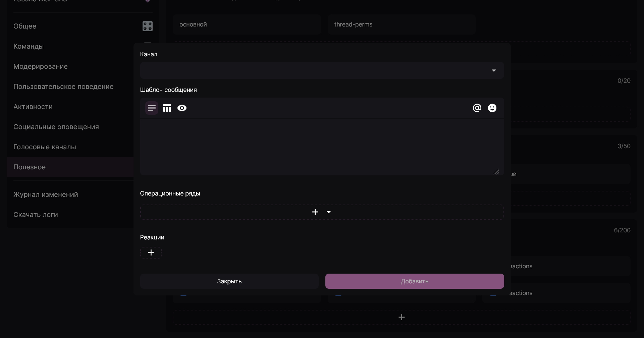Add a reaction with the plus button
Image resolution: width=644 pixels, height=338 pixels.
click(x=151, y=252)
